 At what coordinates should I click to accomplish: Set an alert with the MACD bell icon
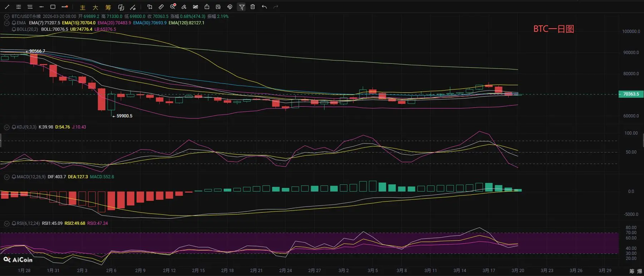point(14,177)
